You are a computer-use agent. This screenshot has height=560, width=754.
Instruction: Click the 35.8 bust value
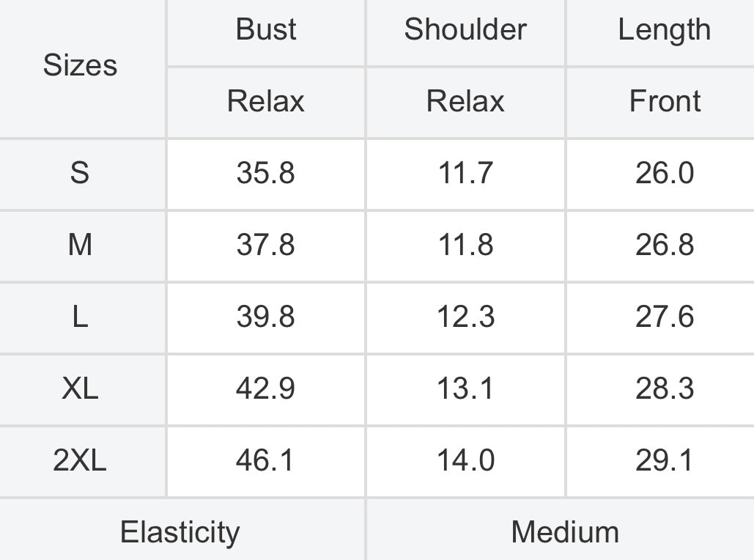[x=266, y=173]
